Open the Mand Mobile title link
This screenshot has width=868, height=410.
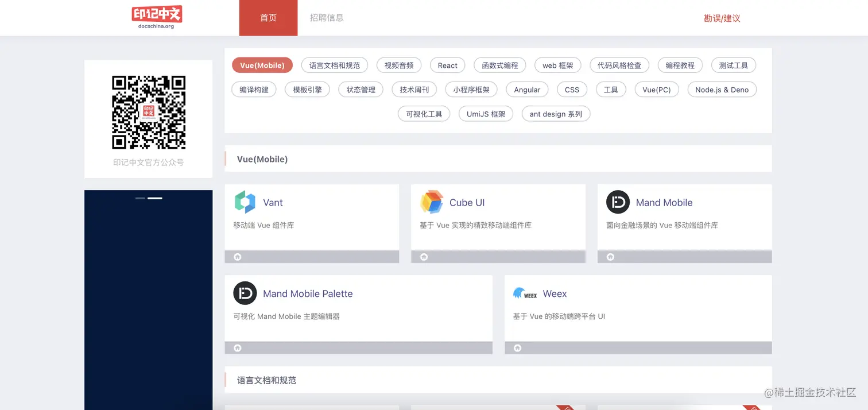[x=664, y=203]
